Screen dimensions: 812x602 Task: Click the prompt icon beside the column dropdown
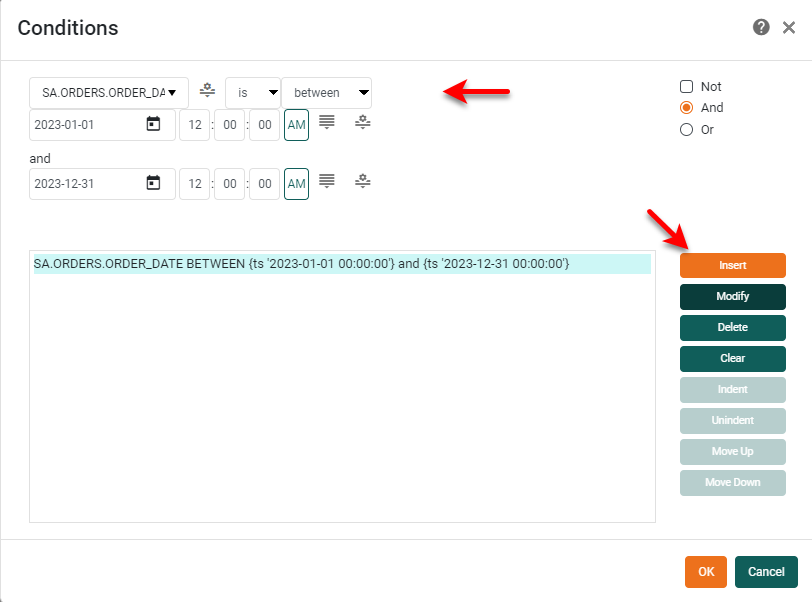click(x=207, y=92)
